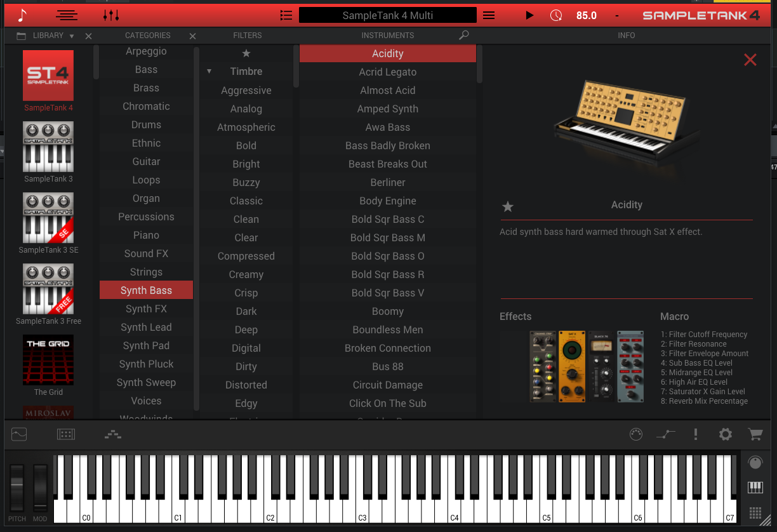This screenshot has height=532, width=777.
Task: Select the SampleTank 4 library thumbnail
Action: (x=48, y=76)
